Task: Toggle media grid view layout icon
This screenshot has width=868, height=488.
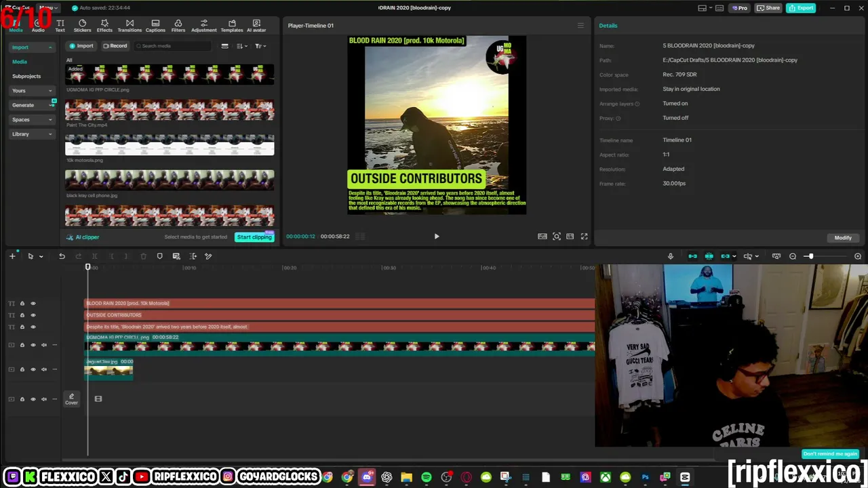Action: [x=224, y=46]
